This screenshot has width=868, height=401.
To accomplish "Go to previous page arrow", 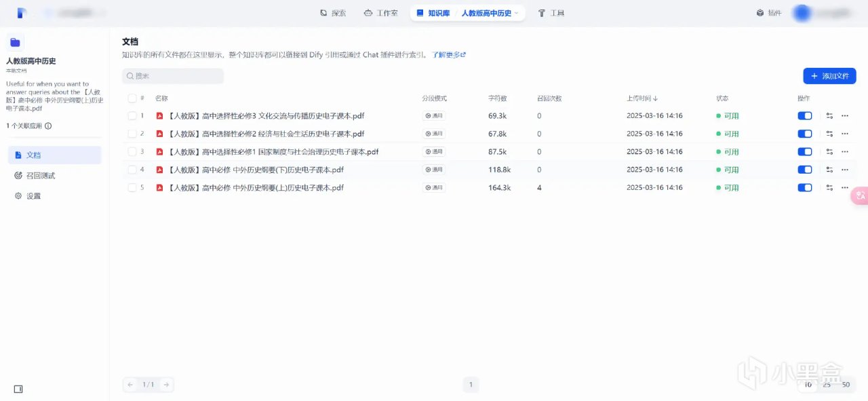I will 130,385.
